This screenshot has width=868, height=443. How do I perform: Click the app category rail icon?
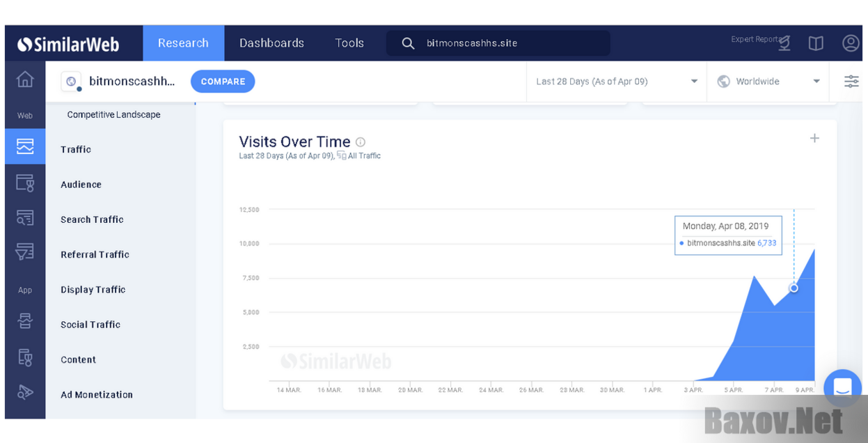25,357
